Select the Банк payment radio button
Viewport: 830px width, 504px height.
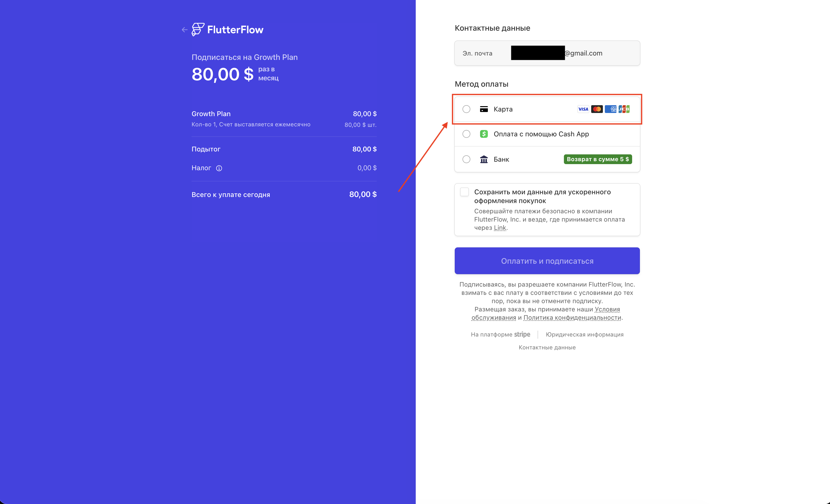coord(466,159)
